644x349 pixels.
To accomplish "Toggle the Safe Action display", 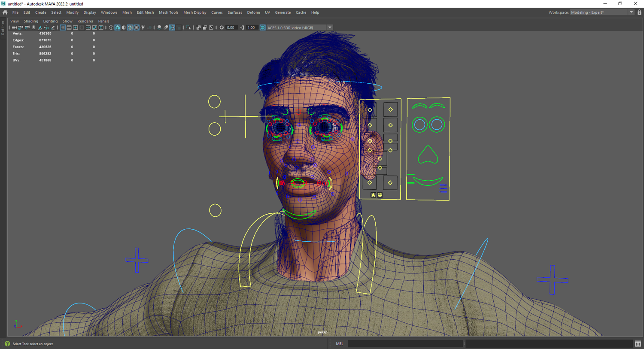I will point(95,27).
